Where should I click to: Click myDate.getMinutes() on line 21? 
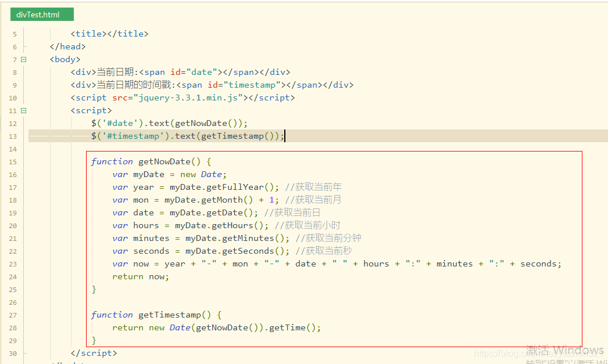pos(235,238)
